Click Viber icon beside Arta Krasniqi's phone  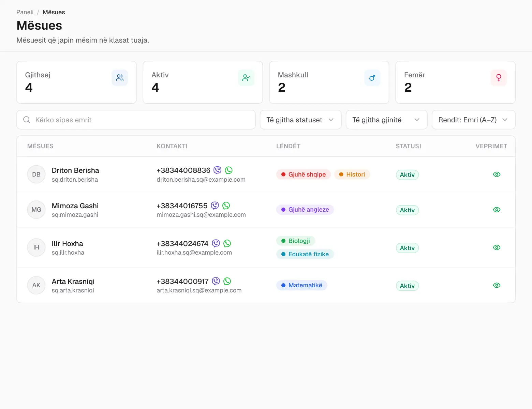(216, 281)
